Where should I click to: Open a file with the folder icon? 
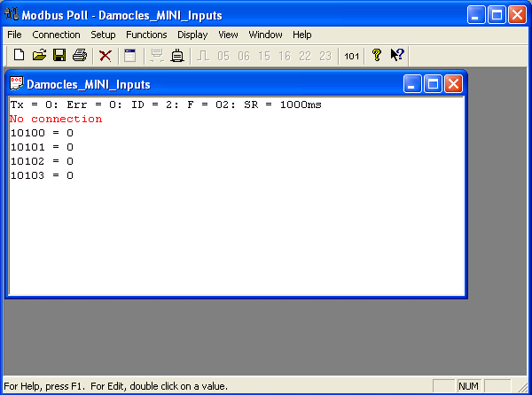(x=39, y=55)
